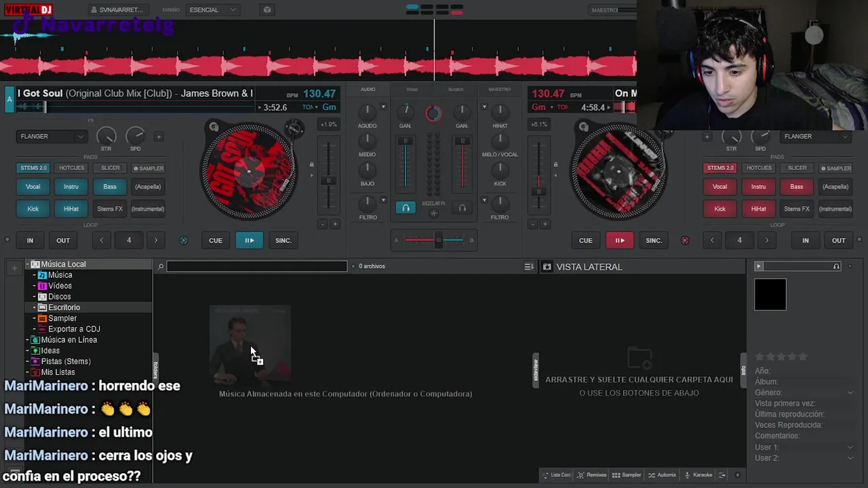Toggle the HiHat stem on right deck
The image size is (868, 488).
point(758,209)
